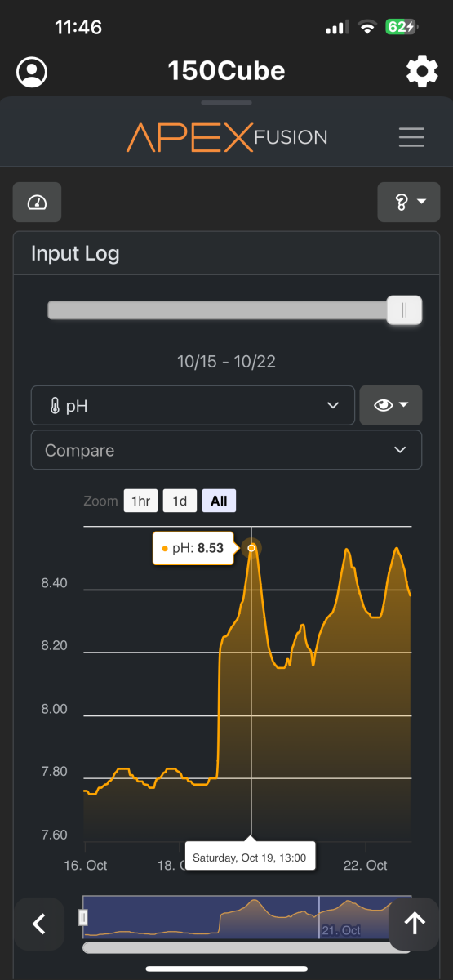Click the date range slider handle
The width and height of the screenshot is (453, 980).
[404, 310]
